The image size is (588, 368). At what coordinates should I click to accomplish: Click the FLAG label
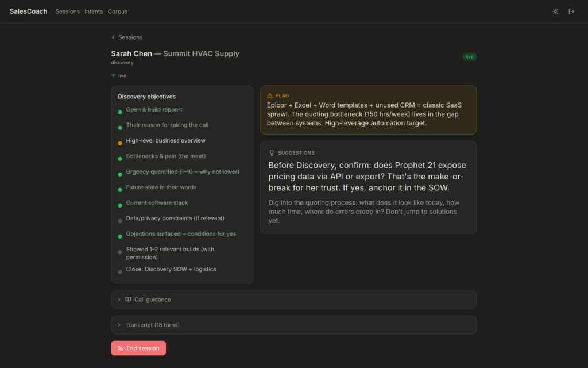pyautogui.click(x=283, y=96)
